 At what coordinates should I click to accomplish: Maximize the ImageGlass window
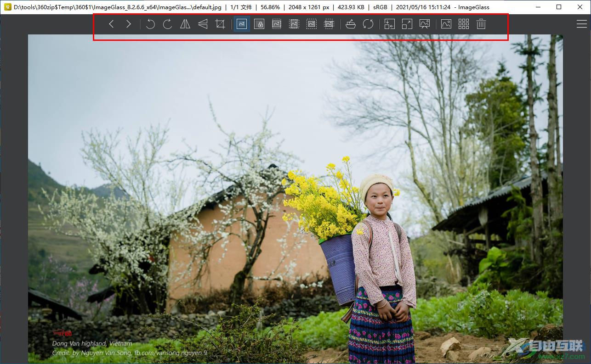tap(559, 7)
